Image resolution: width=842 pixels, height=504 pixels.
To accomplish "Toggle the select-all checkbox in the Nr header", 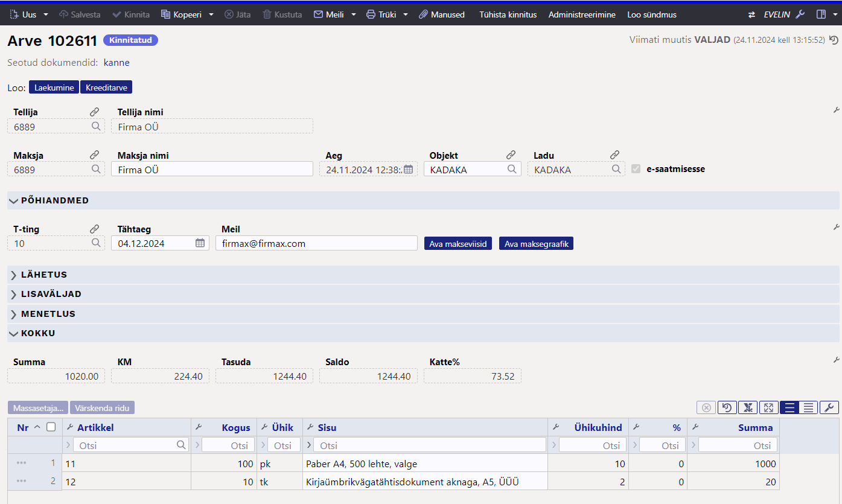I will pyautogui.click(x=51, y=427).
